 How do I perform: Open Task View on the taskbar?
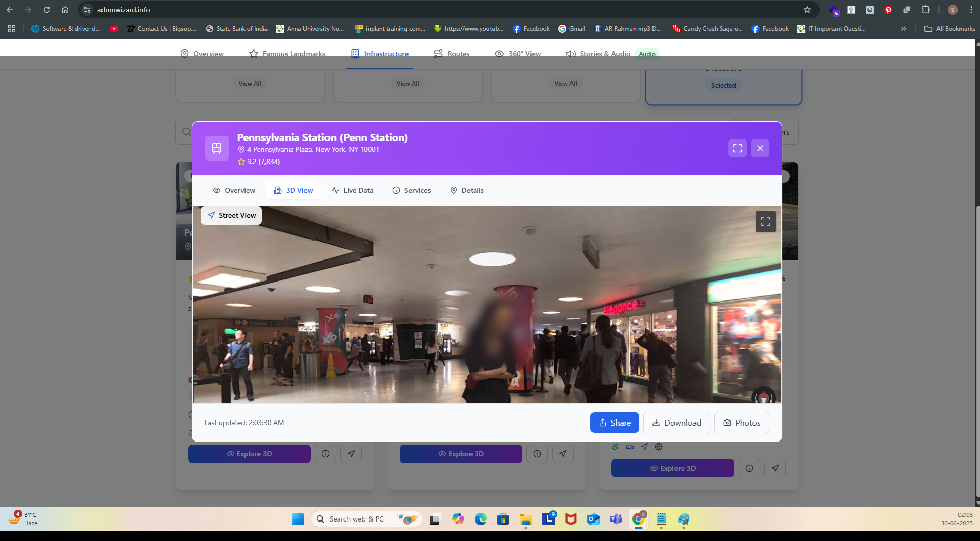click(x=435, y=519)
